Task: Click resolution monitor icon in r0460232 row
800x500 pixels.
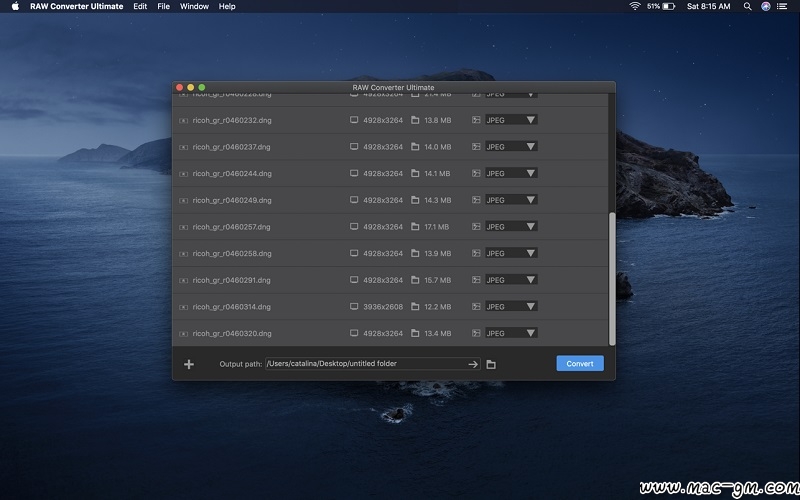Action: coord(354,120)
